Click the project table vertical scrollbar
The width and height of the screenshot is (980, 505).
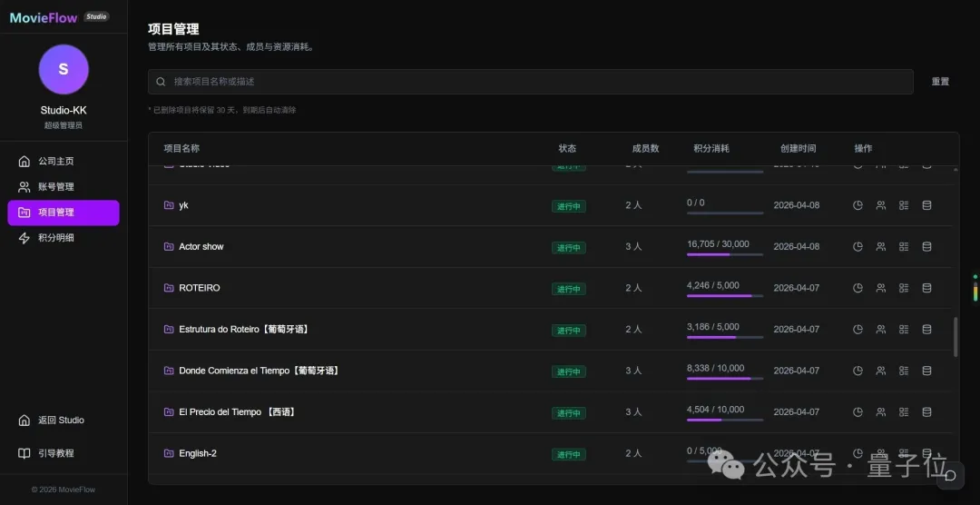(955, 337)
